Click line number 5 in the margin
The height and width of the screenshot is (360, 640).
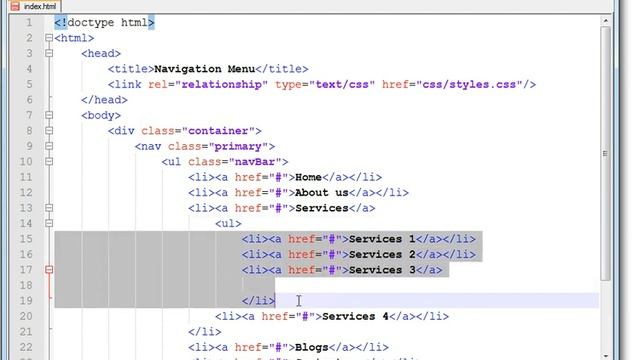tap(29, 84)
